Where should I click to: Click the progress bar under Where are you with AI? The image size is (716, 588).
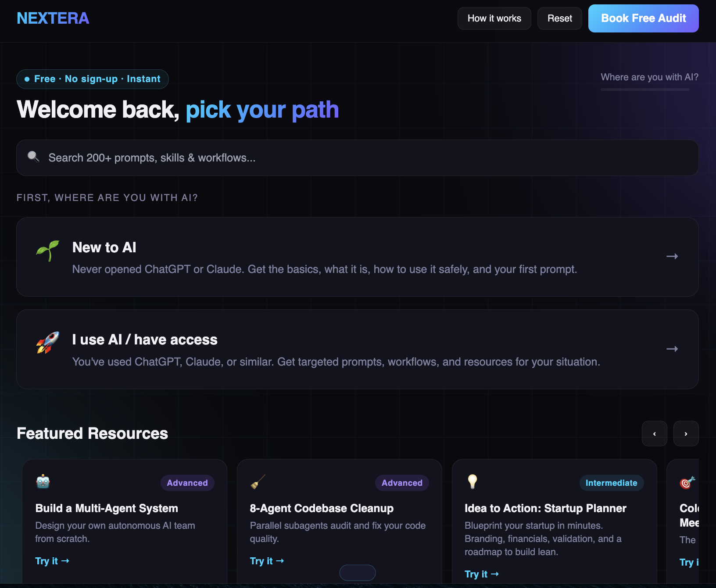tap(645, 90)
